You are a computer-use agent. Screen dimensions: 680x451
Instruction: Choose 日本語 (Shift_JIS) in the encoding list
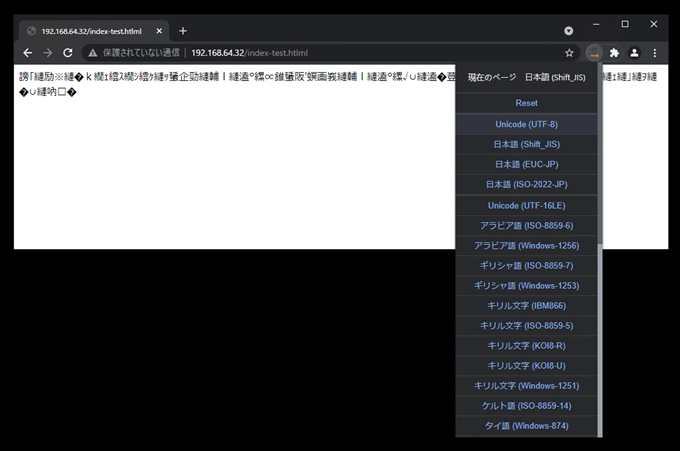pos(526,144)
